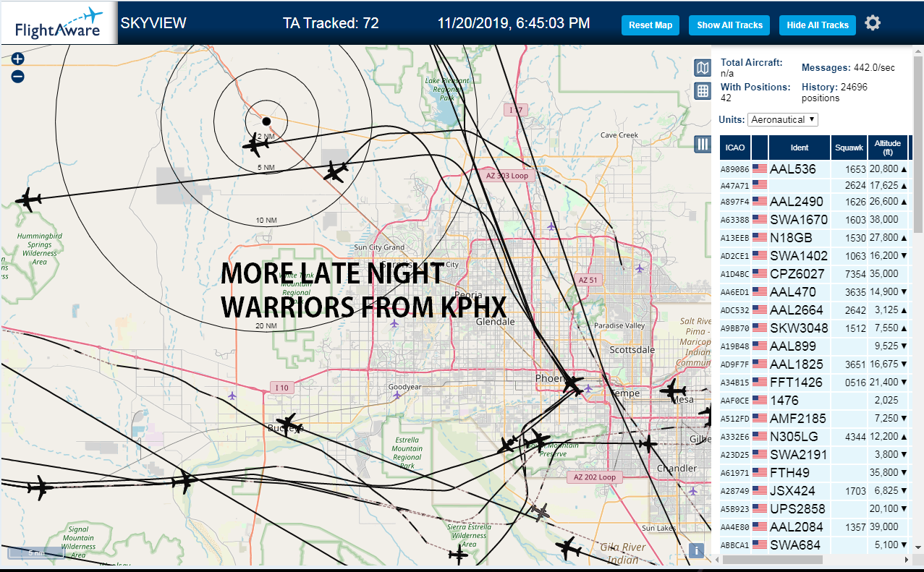This screenshot has height=572, width=924.
Task: Click the US flag in AAL536 row
Action: 759,168
